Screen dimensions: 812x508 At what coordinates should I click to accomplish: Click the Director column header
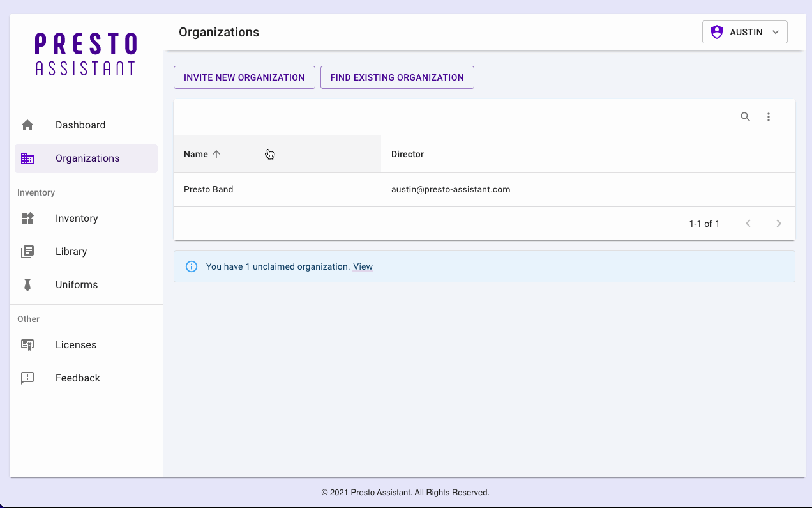click(x=407, y=154)
